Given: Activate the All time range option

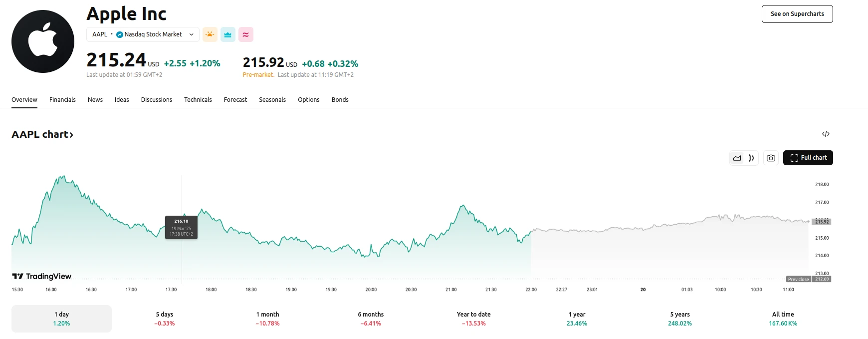Looking at the screenshot, I should coord(783,318).
